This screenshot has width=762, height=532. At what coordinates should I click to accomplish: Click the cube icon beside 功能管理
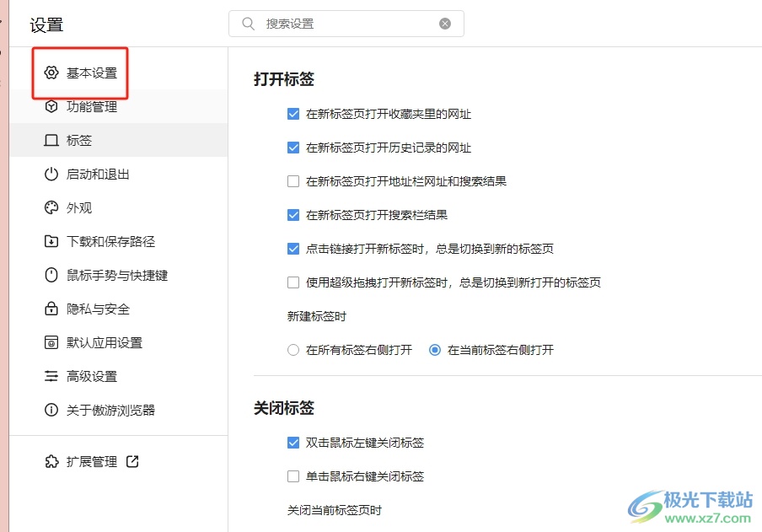51,106
